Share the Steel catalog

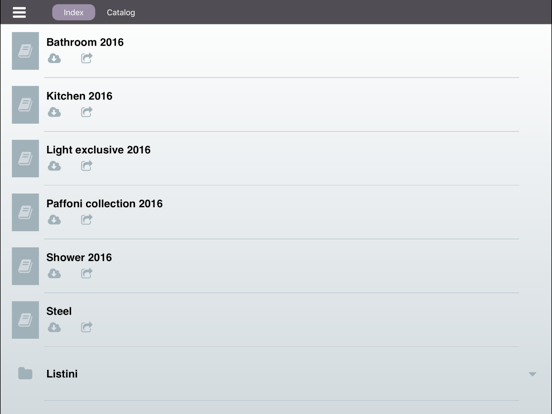pyautogui.click(x=87, y=327)
